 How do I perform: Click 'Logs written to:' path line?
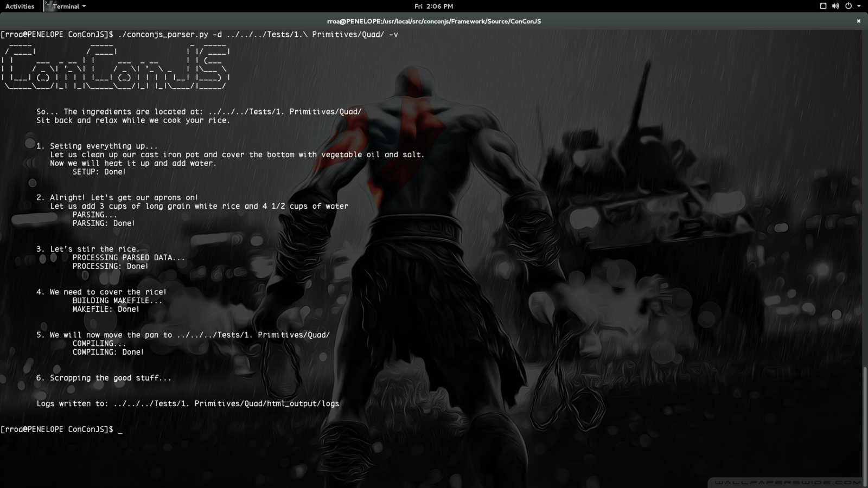(x=188, y=403)
